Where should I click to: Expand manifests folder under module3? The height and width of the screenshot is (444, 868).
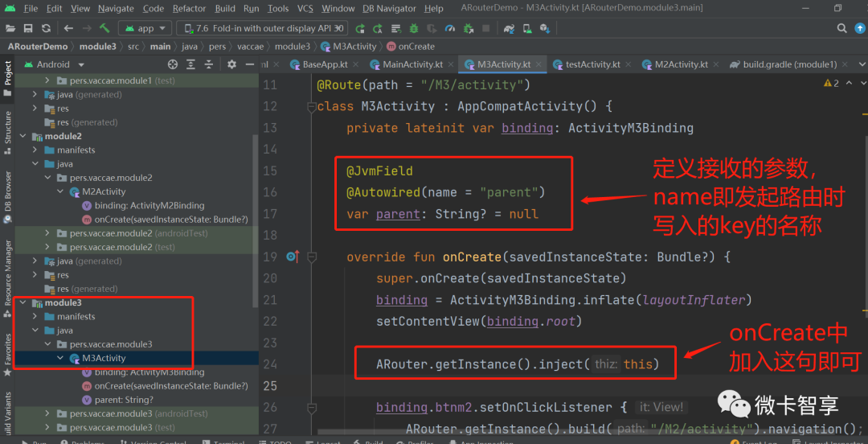pyautogui.click(x=35, y=316)
